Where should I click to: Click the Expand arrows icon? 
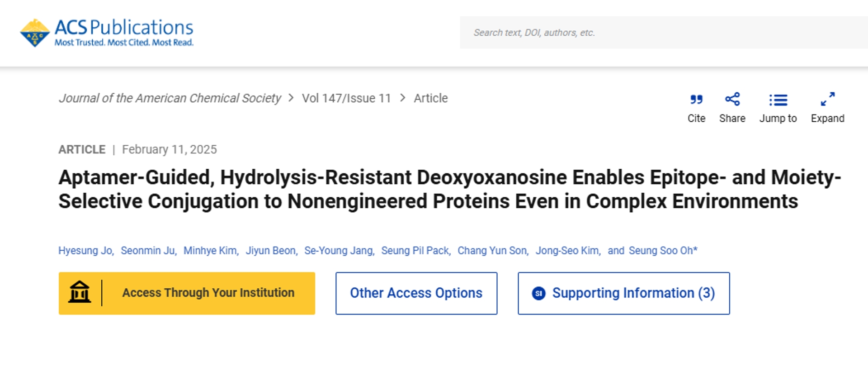point(828,99)
